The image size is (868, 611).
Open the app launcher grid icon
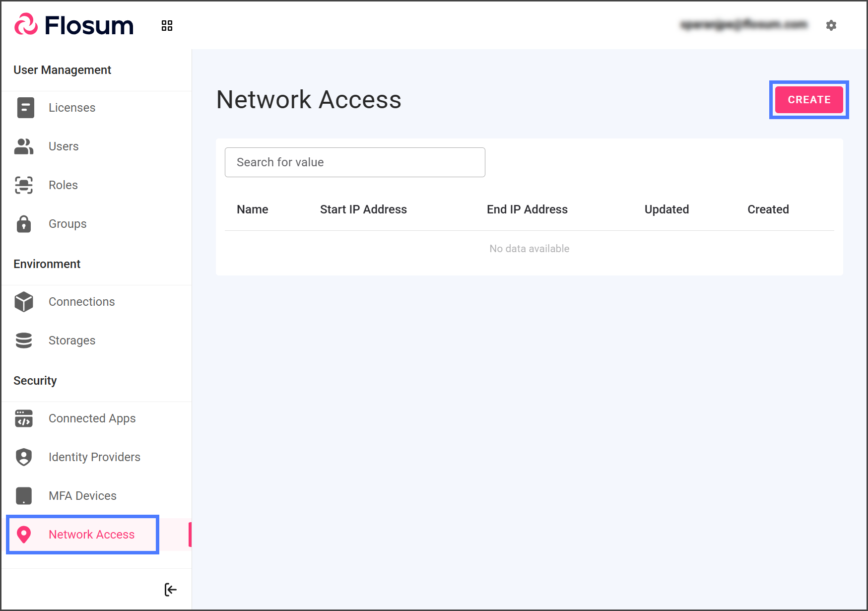(167, 26)
